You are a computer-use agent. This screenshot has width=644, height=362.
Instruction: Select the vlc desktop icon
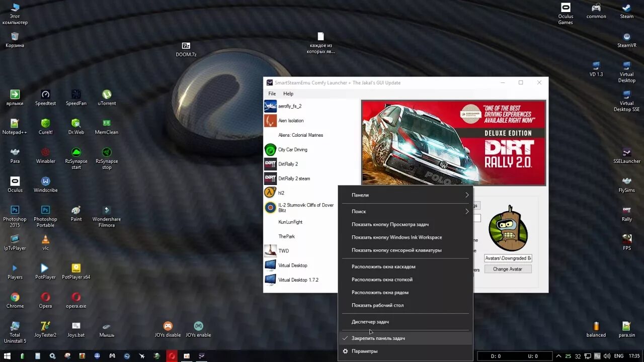(x=45, y=242)
